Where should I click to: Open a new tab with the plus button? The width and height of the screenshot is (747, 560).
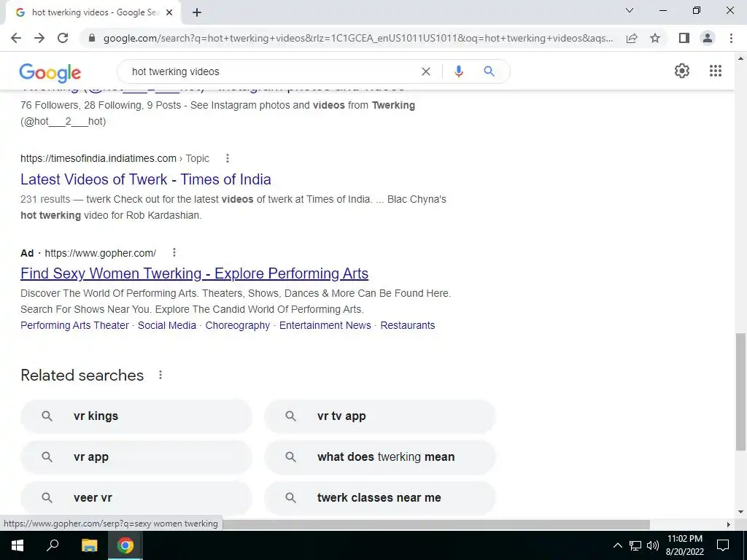click(x=197, y=13)
